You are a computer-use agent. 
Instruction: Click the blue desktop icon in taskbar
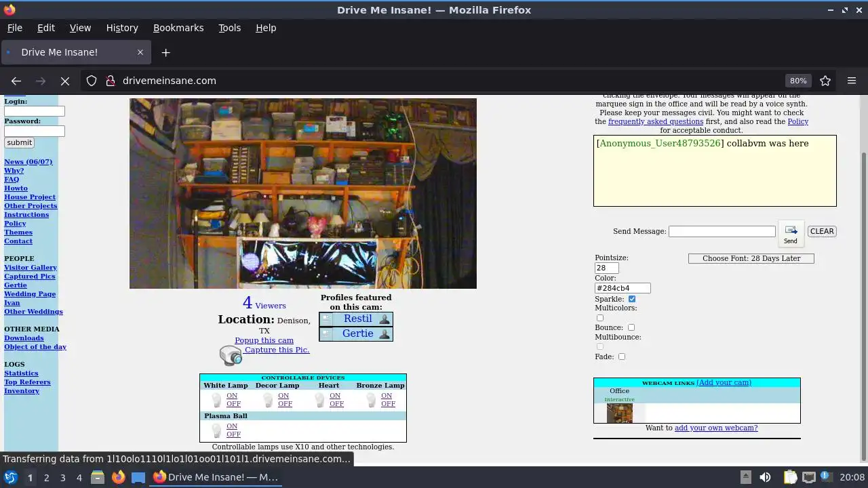pos(138,477)
